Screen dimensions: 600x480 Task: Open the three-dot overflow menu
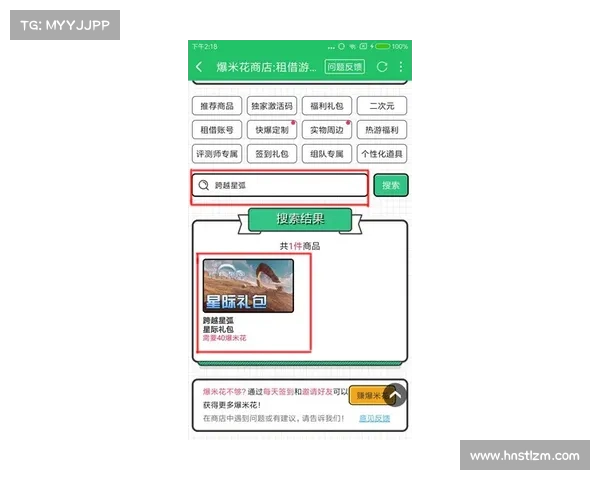[x=401, y=67]
